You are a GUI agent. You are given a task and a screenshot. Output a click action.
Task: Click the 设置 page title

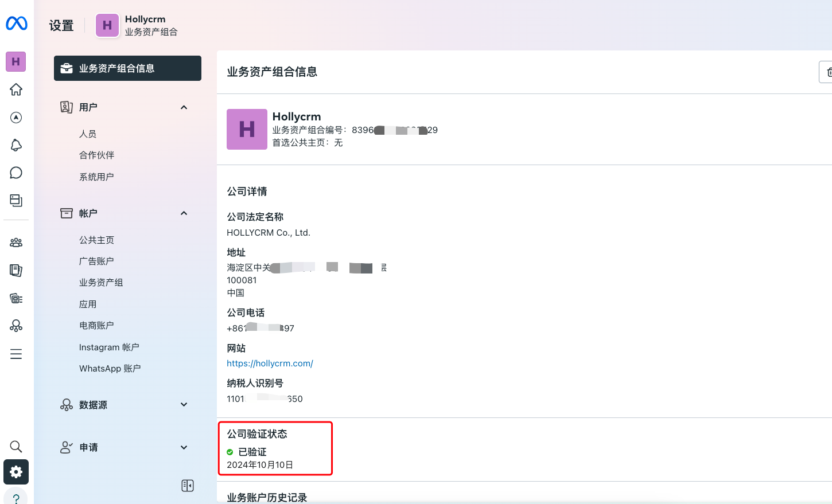pos(61,25)
